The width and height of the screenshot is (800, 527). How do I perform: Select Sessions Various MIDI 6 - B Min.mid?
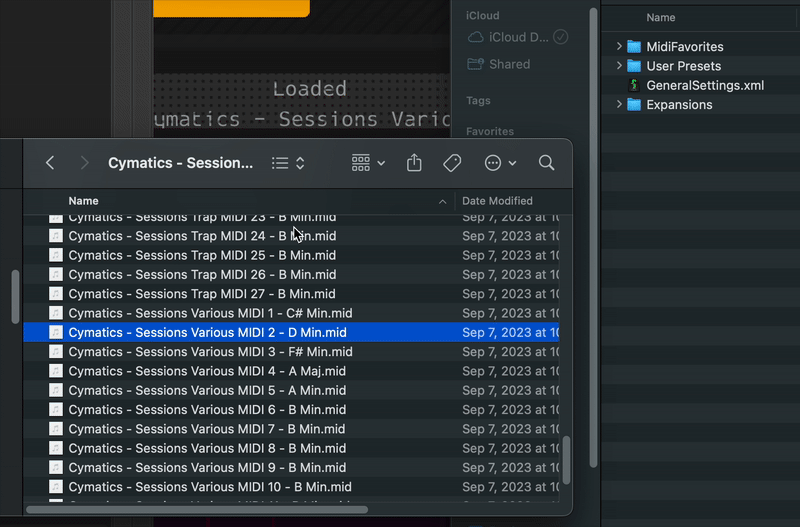[291, 410]
